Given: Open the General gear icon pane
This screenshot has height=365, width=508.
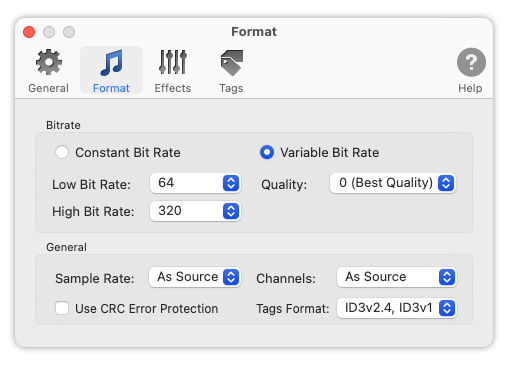Looking at the screenshot, I should click(49, 62).
